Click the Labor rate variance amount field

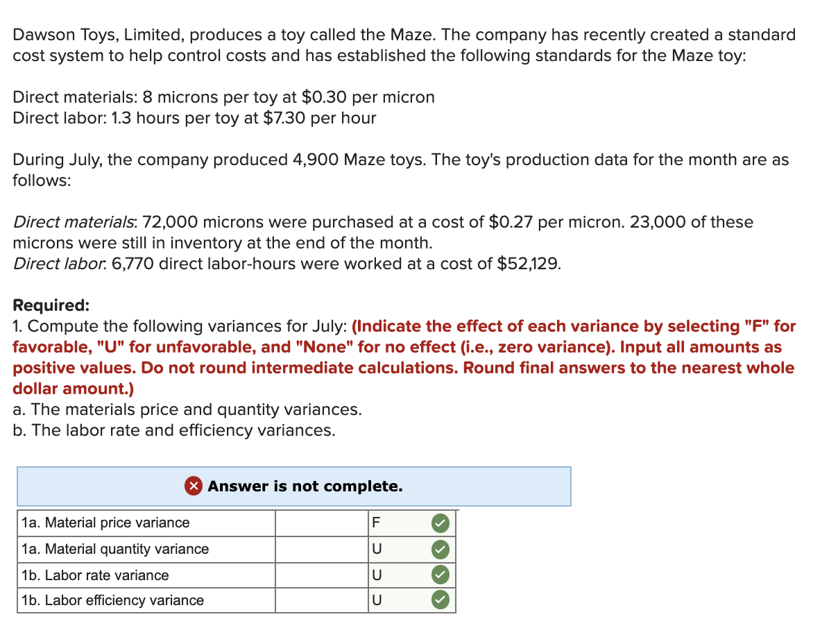click(x=320, y=575)
